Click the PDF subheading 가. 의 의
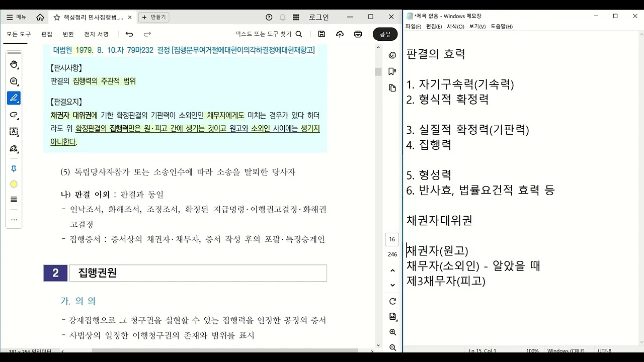Screen dimensions: 644x362 coord(78,301)
